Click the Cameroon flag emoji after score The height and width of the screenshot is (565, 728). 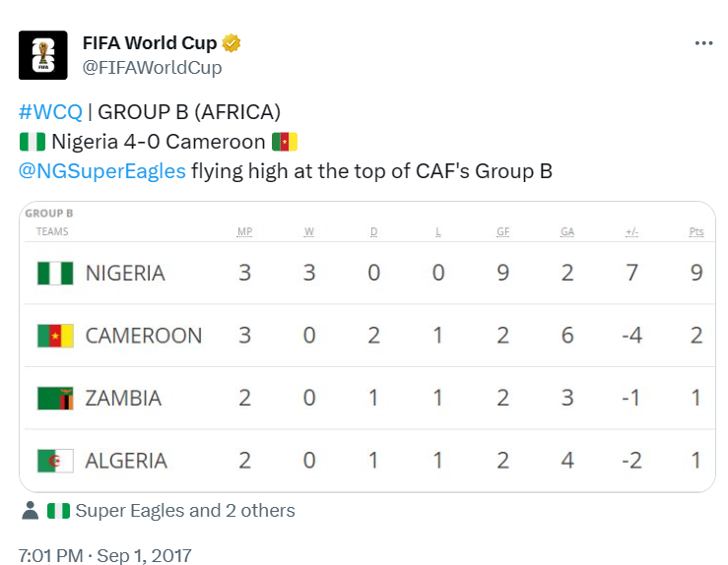285,141
